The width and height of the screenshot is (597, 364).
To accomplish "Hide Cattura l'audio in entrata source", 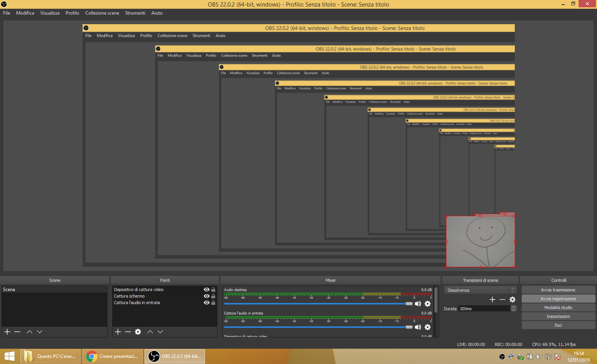I will (207, 303).
